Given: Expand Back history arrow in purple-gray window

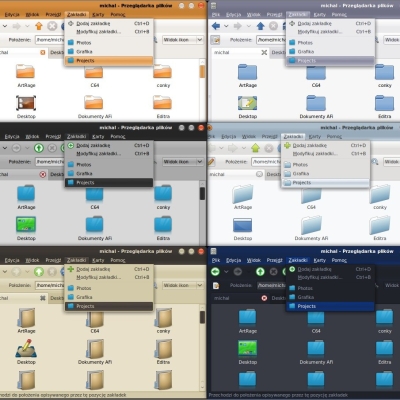Looking at the screenshot, I should coord(226,26).
